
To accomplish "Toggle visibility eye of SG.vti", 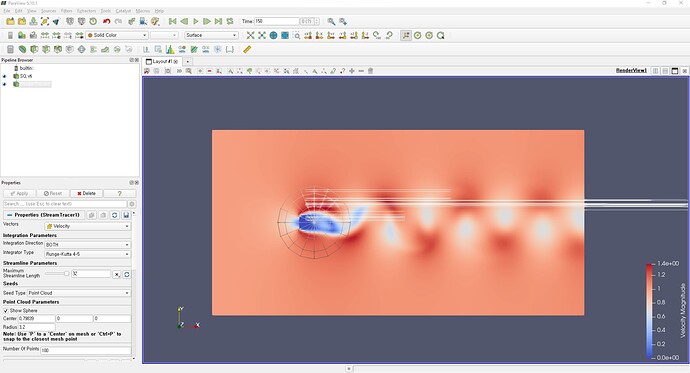I will pos(5,76).
